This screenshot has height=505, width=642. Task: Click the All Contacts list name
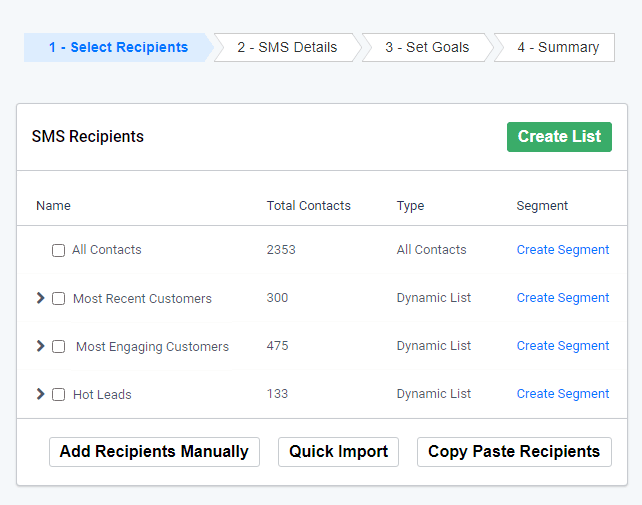point(107,250)
